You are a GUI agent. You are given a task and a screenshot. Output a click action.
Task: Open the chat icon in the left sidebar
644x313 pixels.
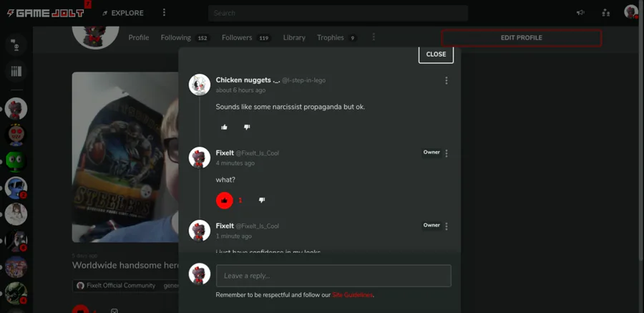coord(16,45)
